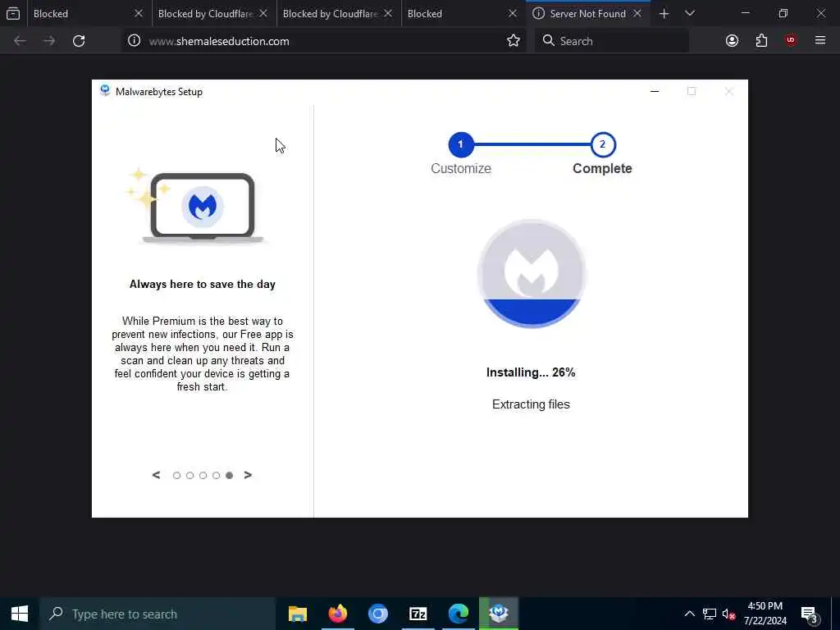This screenshot has width=840, height=630.
Task: Select the first carousel dot in setup
Action: [x=176, y=475]
